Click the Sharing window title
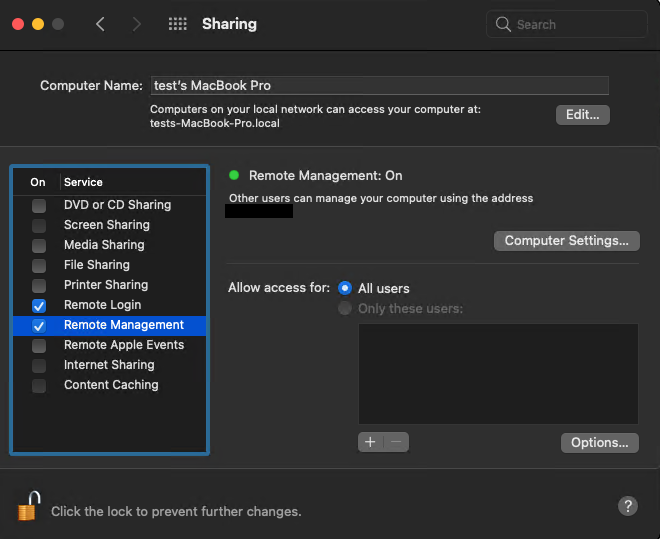Viewport: 660px width, 539px height. [229, 24]
